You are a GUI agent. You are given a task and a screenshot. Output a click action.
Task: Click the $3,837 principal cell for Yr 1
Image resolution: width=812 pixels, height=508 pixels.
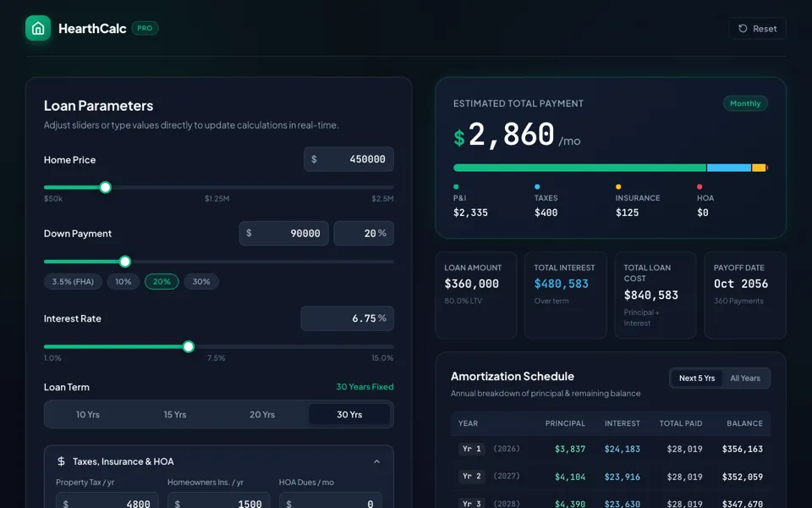570,449
